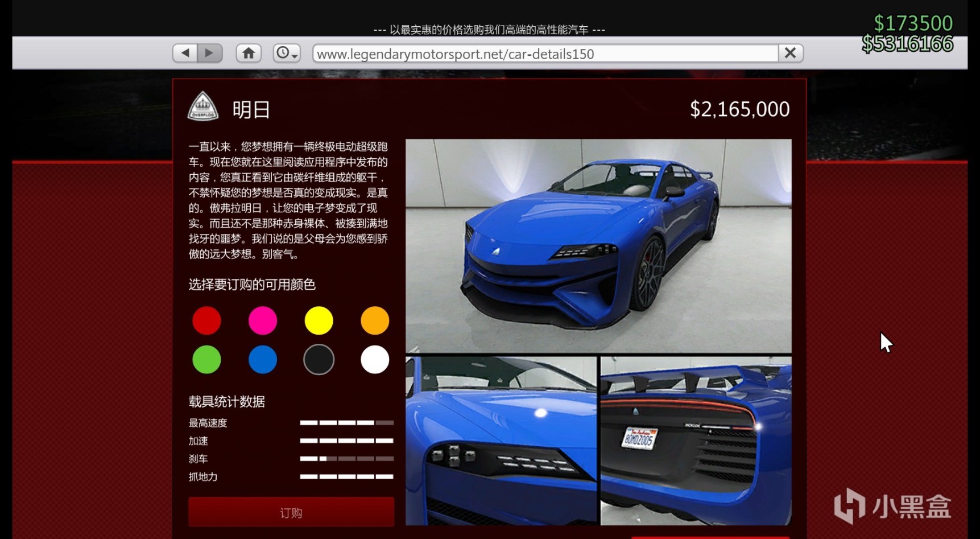Viewport: 980px width, 539px height.
Task: Select the green car color
Action: click(206, 360)
